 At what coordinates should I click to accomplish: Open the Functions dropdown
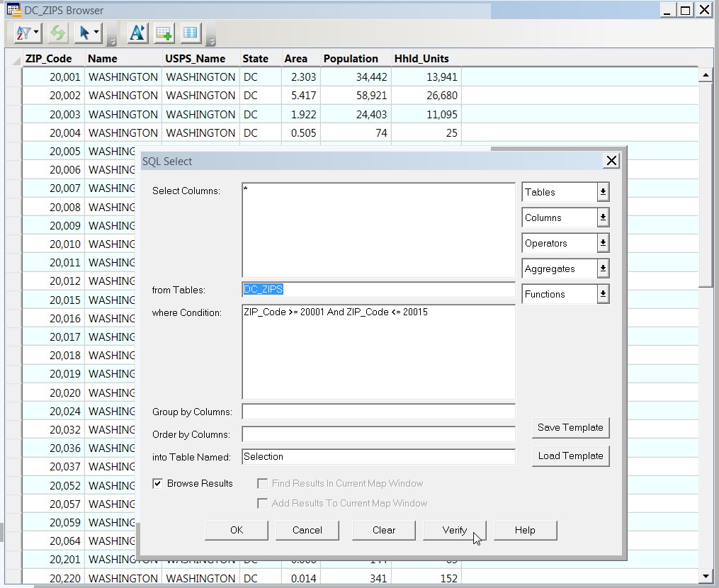[602, 294]
